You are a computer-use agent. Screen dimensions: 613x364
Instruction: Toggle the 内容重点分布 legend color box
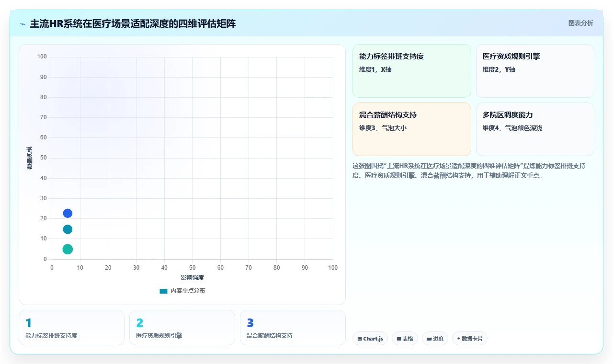[x=163, y=291]
